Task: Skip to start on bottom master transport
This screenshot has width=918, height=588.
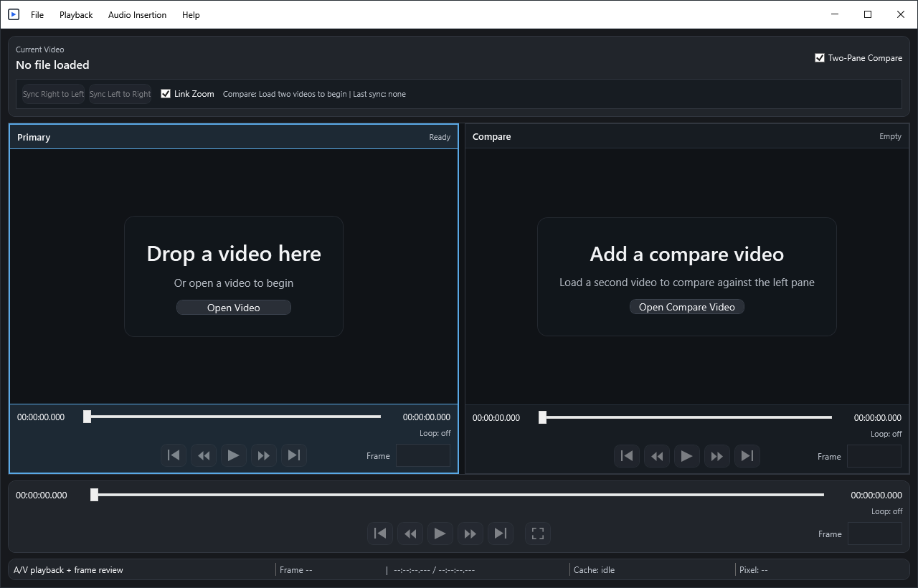Action: click(380, 534)
